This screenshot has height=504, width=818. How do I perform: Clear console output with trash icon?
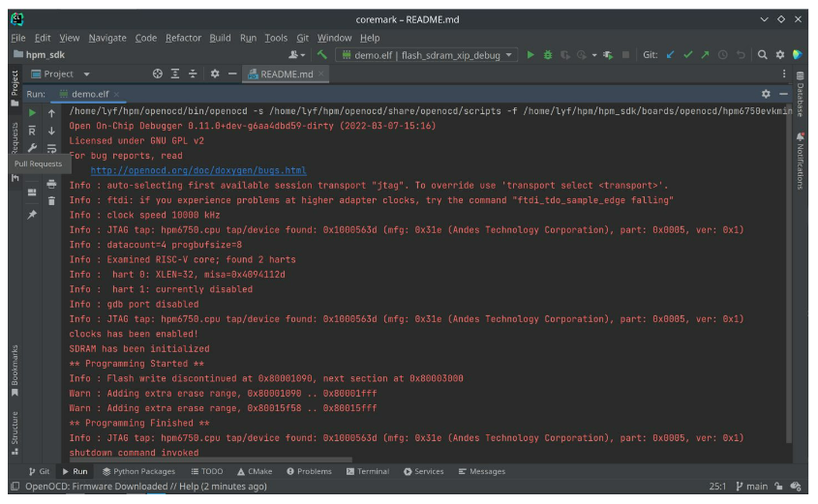click(x=51, y=200)
